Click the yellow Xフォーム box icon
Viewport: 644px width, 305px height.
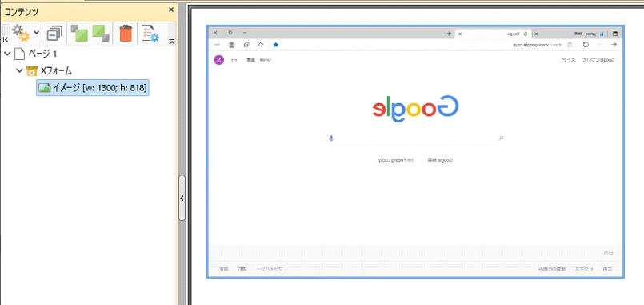[32, 71]
